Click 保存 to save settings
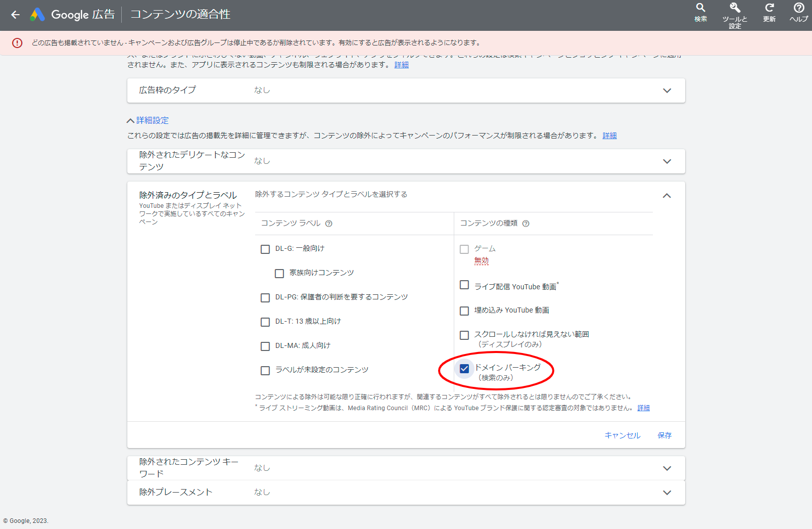 tap(664, 435)
